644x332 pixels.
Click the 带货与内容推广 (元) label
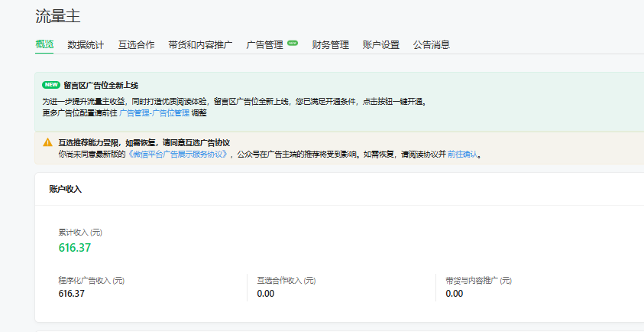[x=478, y=281]
